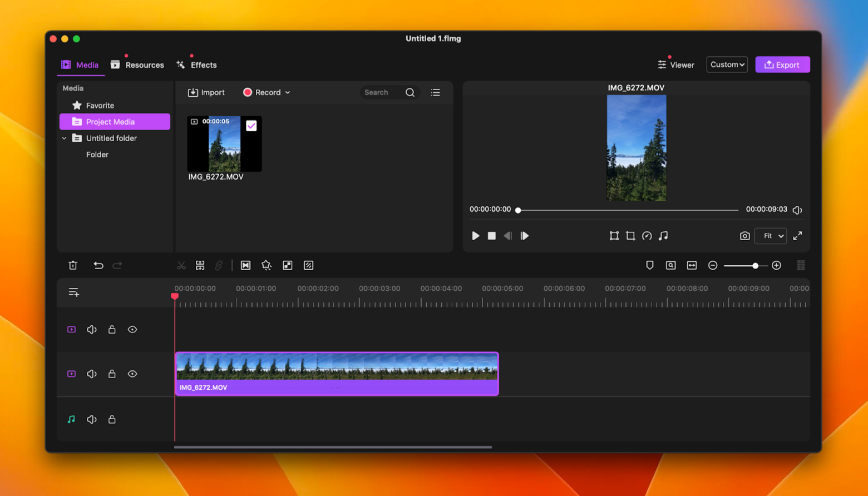Open the crop tool in viewer
This screenshot has width=868, height=496.
pos(630,236)
